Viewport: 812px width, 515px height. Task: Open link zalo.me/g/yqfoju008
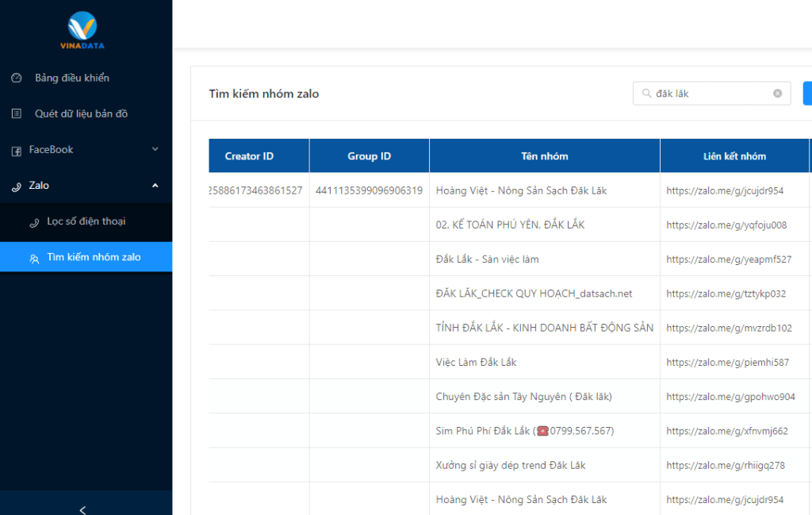[726, 225]
